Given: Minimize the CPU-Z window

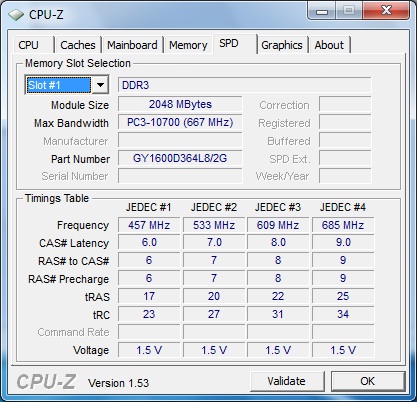Looking at the screenshot, I should pos(322,10).
